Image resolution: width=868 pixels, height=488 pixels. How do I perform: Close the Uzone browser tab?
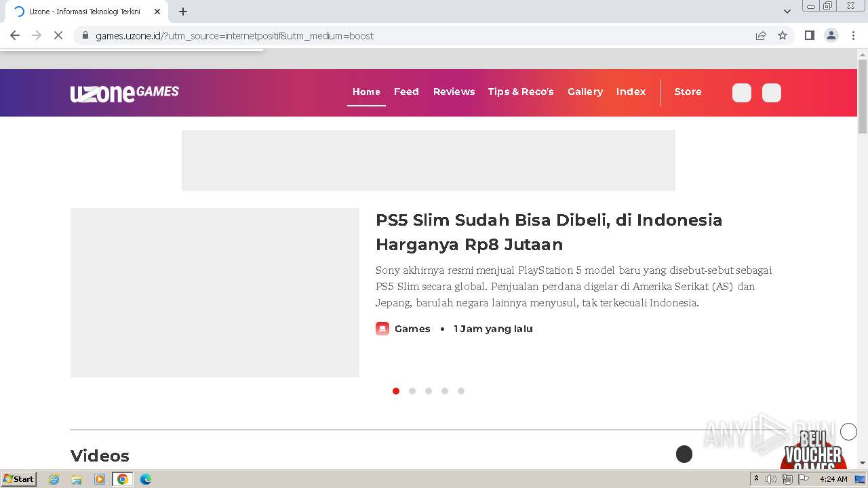point(157,12)
